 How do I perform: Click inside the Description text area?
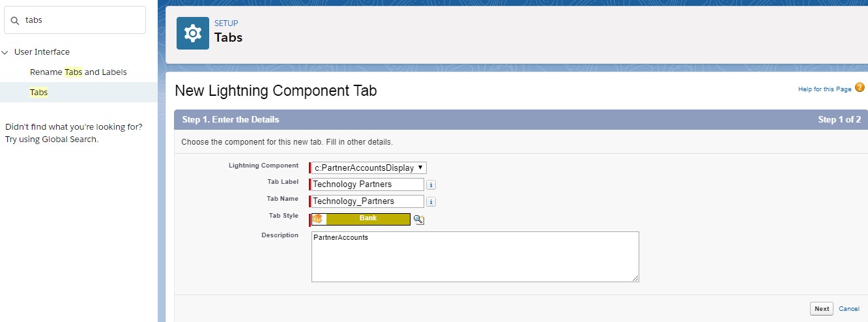[x=474, y=257]
